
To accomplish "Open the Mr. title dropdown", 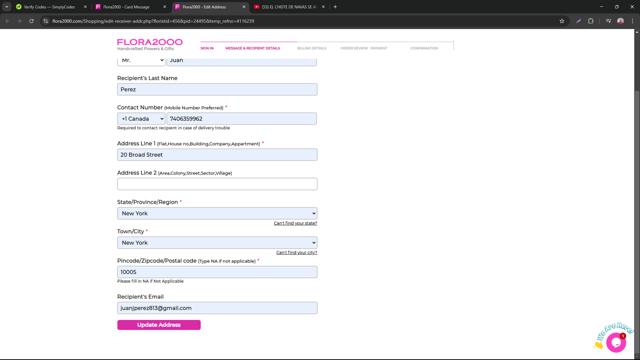I will (141, 60).
